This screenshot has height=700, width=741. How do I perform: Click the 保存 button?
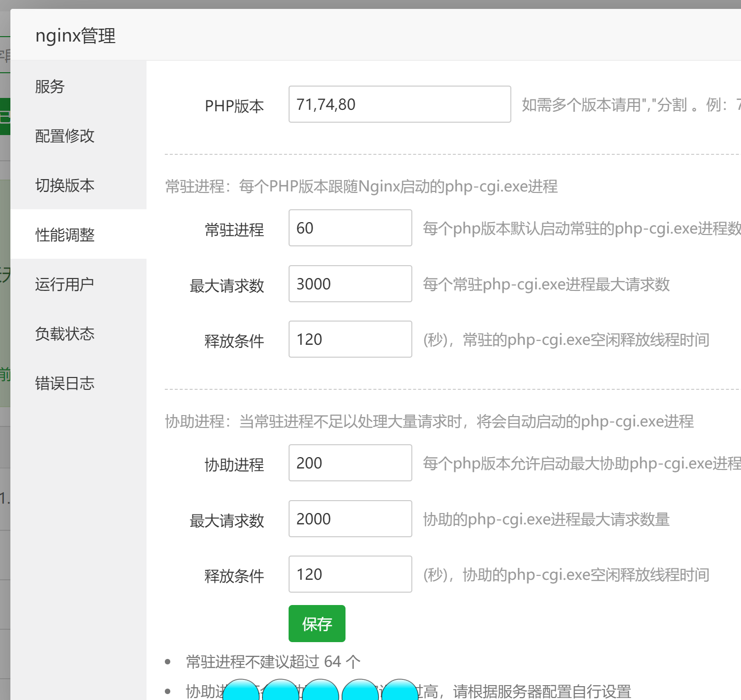coord(317,623)
